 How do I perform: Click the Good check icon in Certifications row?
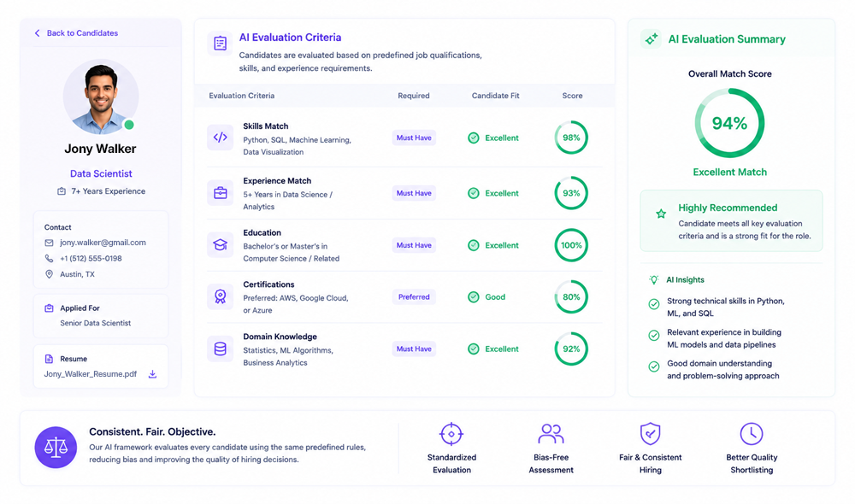click(474, 297)
